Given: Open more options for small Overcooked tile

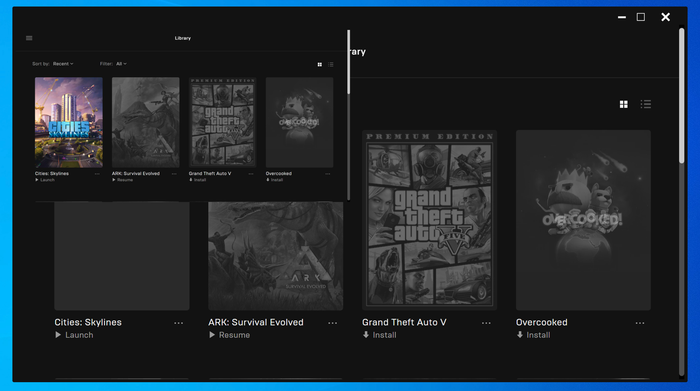Looking at the screenshot, I should point(328,174).
